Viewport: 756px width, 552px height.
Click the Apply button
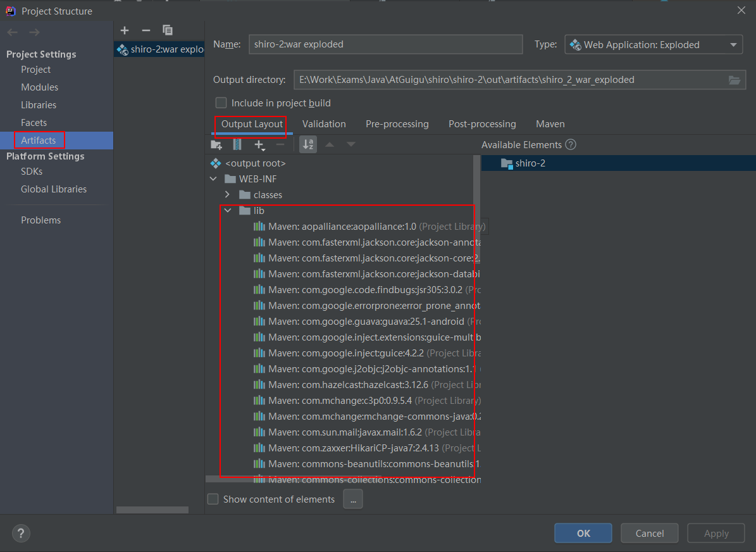(x=716, y=533)
